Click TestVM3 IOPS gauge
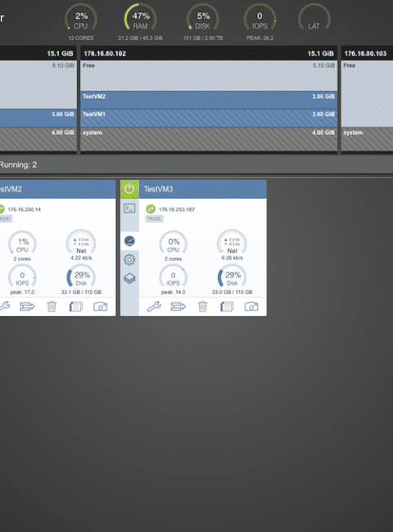Viewport: 393px width, 532px height. click(x=173, y=277)
